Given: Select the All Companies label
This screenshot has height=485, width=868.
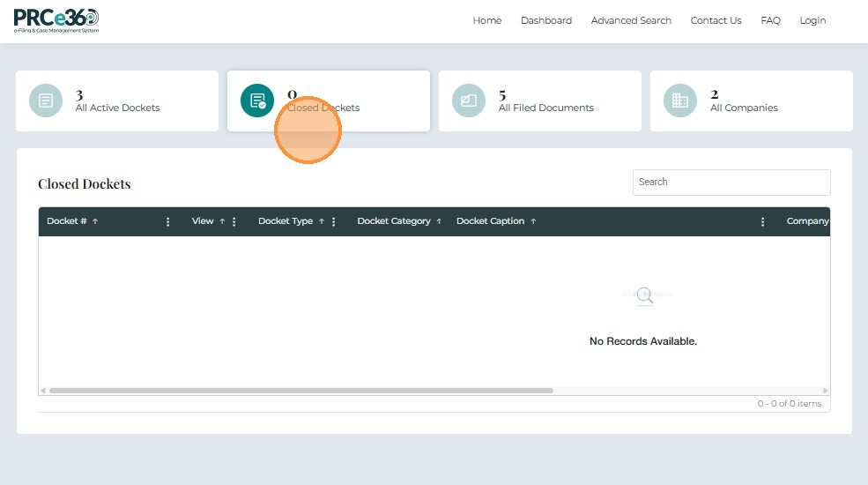Looking at the screenshot, I should point(744,108).
